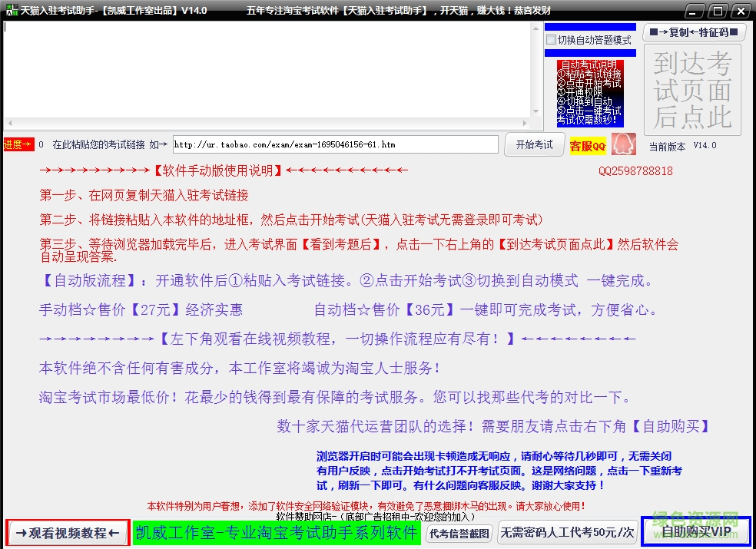Click the green 凯威工作室 software banner
The height and width of the screenshot is (549, 756).
point(276,533)
